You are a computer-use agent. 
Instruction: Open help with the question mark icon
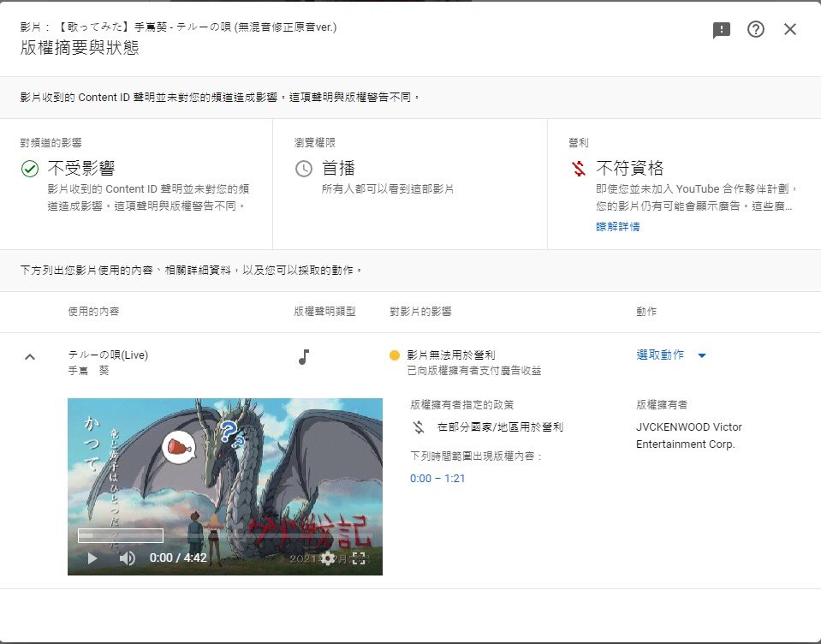tap(756, 29)
